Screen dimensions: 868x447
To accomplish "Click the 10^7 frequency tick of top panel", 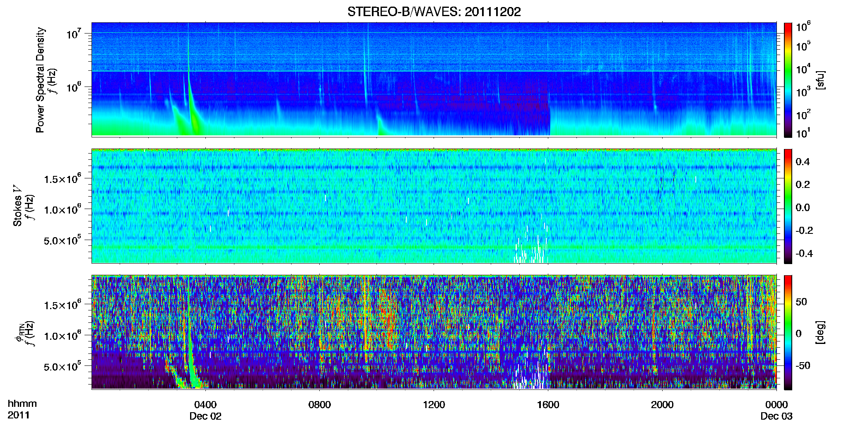I will (x=74, y=34).
